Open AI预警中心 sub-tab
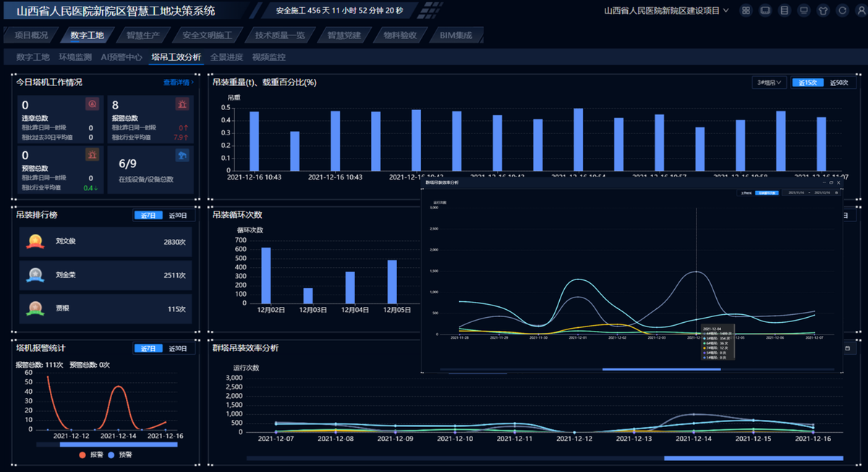Screen dimensions: 868x472 tap(122, 57)
